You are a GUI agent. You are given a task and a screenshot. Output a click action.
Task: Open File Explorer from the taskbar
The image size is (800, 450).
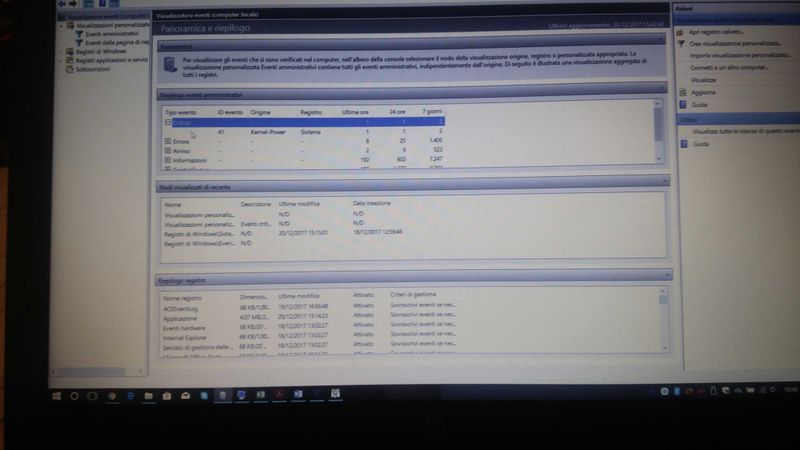pyautogui.click(x=148, y=396)
